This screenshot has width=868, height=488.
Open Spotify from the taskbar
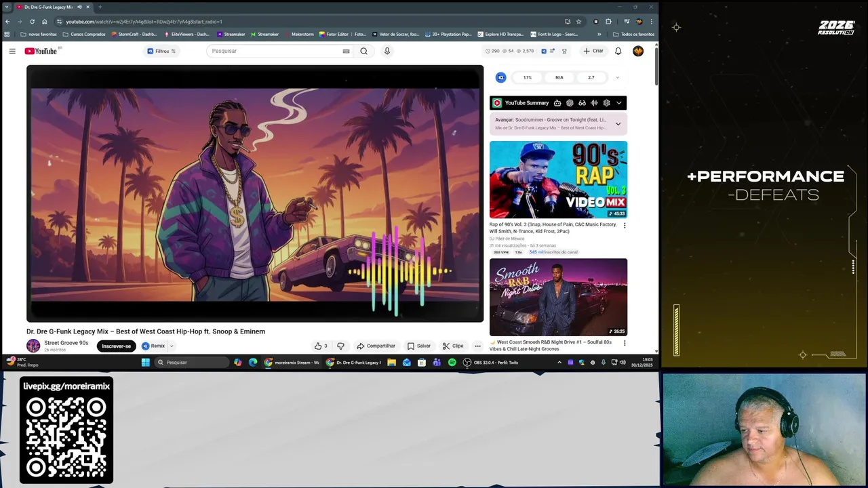(x=452, y=363)
